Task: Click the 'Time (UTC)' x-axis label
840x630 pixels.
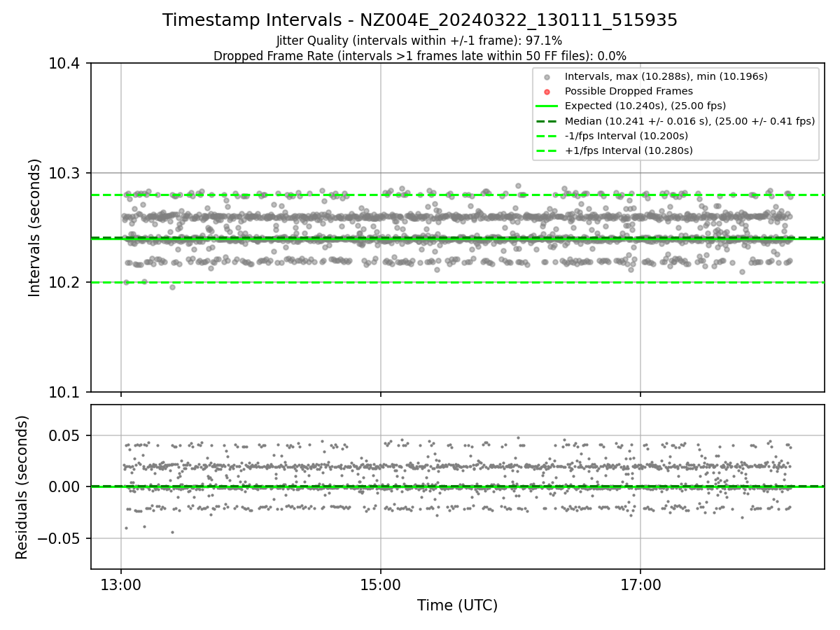Action: coord(457,605)
